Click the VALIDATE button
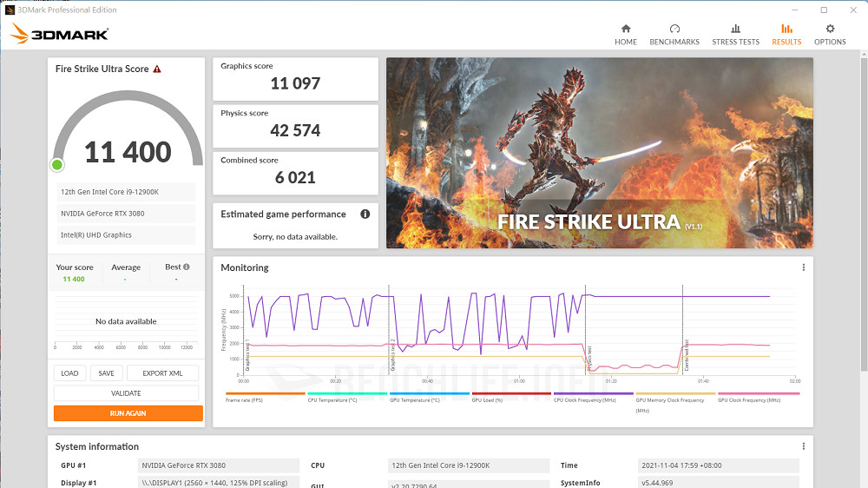The height and width of the screenshot is (488, 868). [x=126, y=393]
